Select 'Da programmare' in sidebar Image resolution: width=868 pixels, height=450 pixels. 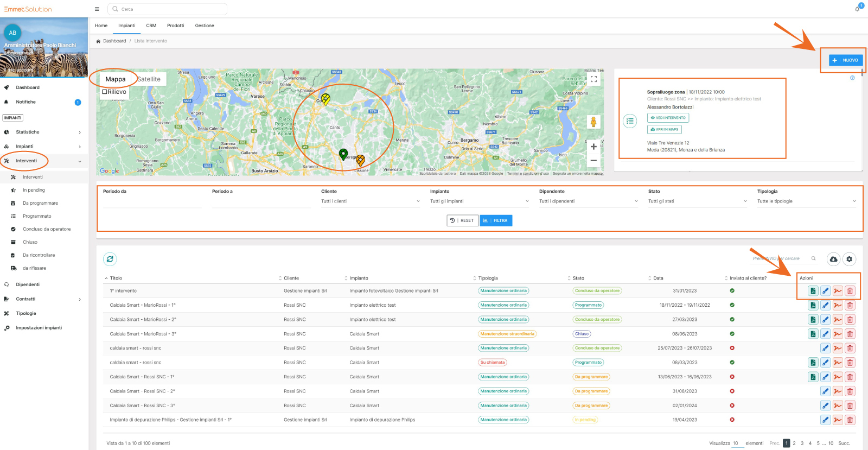click(x=40, y=203)
